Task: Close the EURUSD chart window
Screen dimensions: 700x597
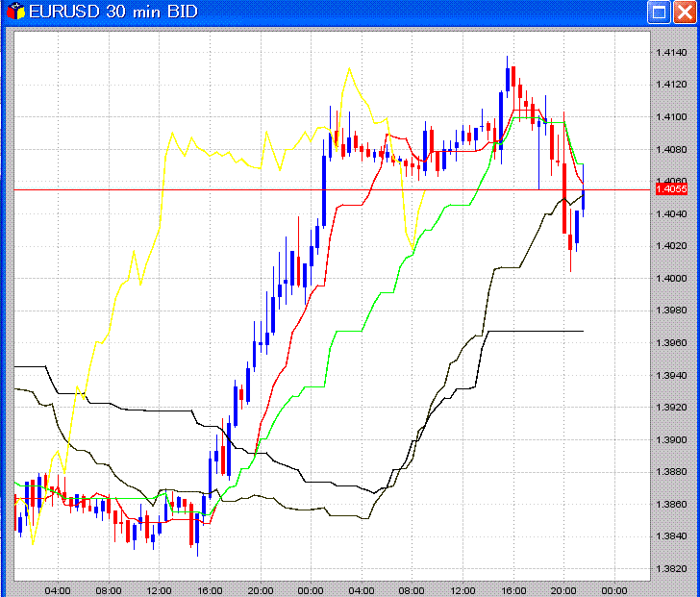Action: (x=685, y=12)
